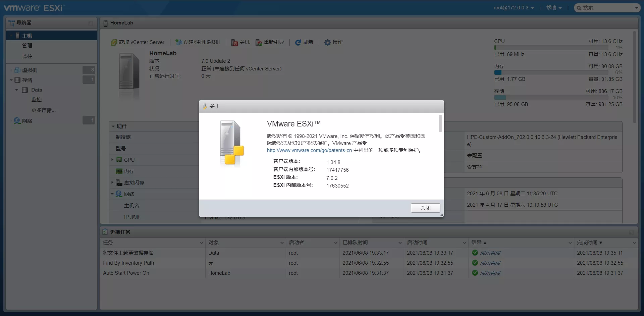Expand the CPU hardware row

point(112,160)
